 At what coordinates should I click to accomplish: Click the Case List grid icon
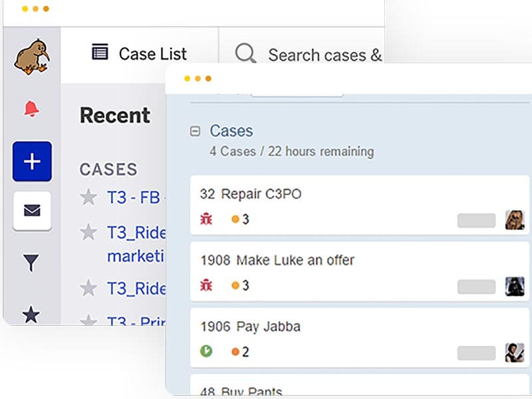pyautogui.click(x=100, y=53)
